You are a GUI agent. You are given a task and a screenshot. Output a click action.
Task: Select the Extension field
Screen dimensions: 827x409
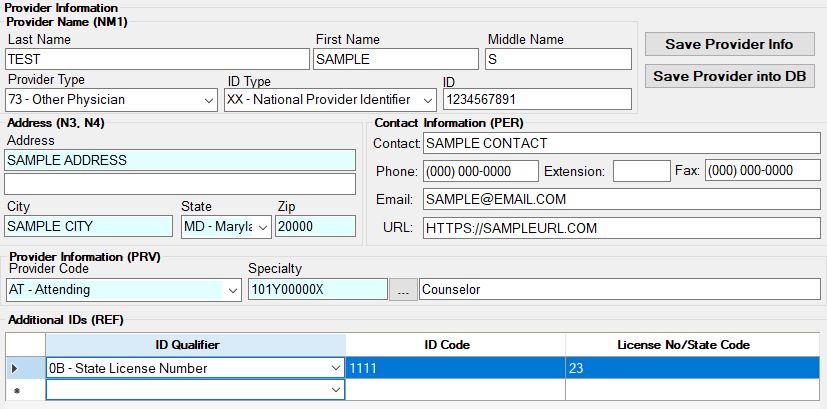tap(642, 171)
